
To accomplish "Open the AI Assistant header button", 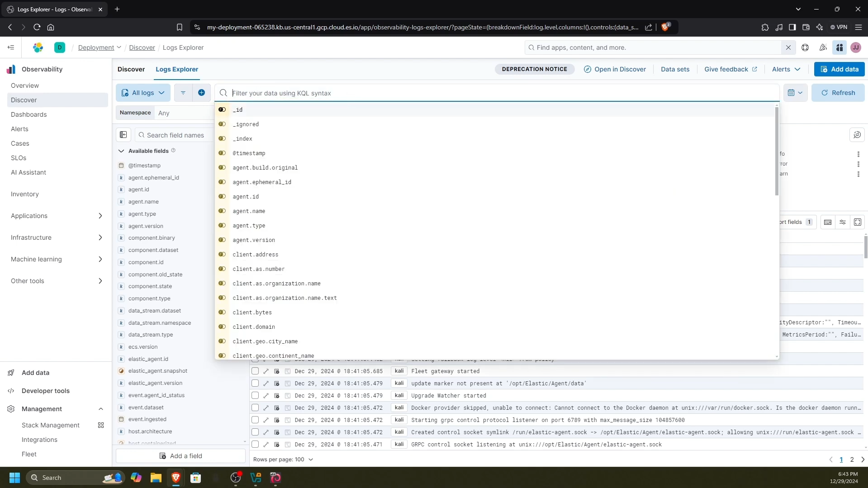I will [840, 47].
